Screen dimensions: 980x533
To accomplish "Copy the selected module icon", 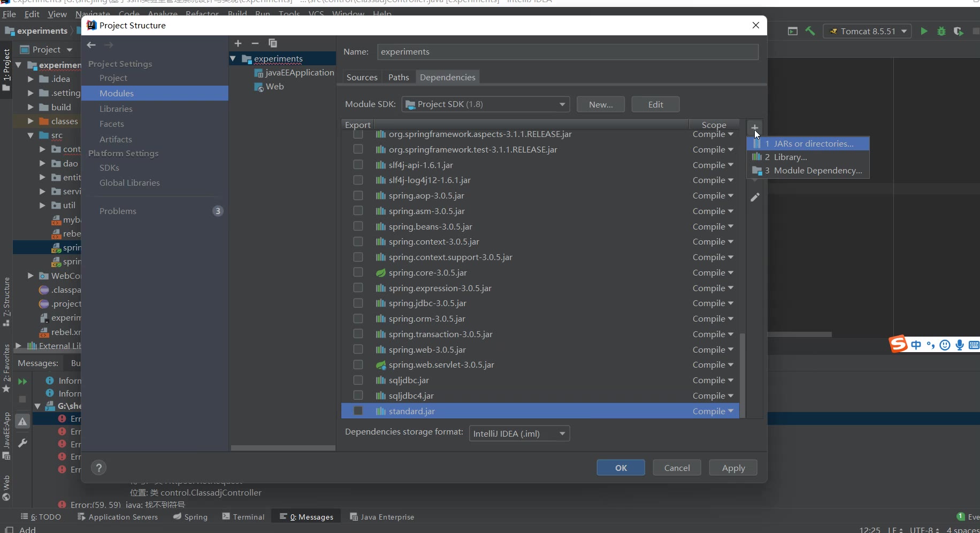I will [273, 43].
